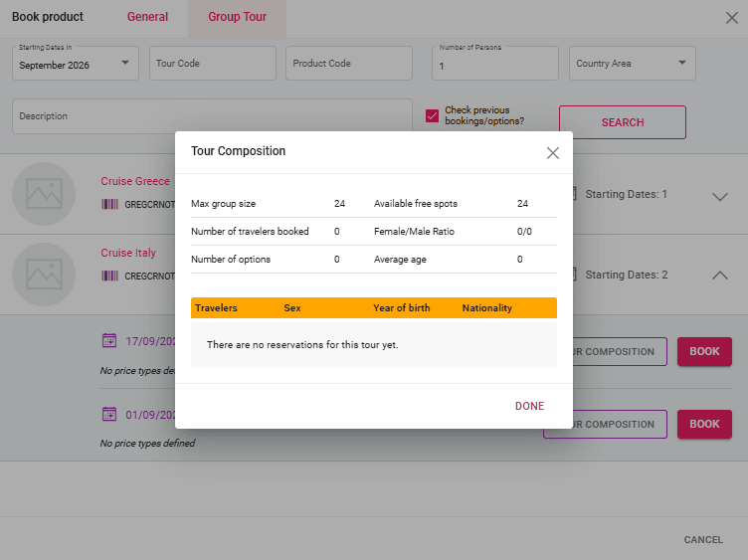Screen dimensions: 748x560
Task: Click the SEARCH button
Action: [x=622, y=122]
